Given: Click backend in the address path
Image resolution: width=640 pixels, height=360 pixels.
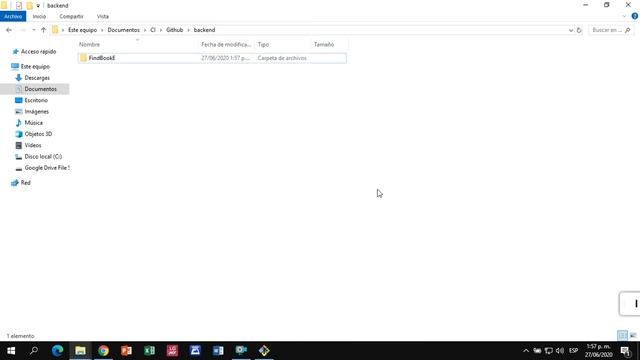Looking at the screenshot, I should [204, 30].
